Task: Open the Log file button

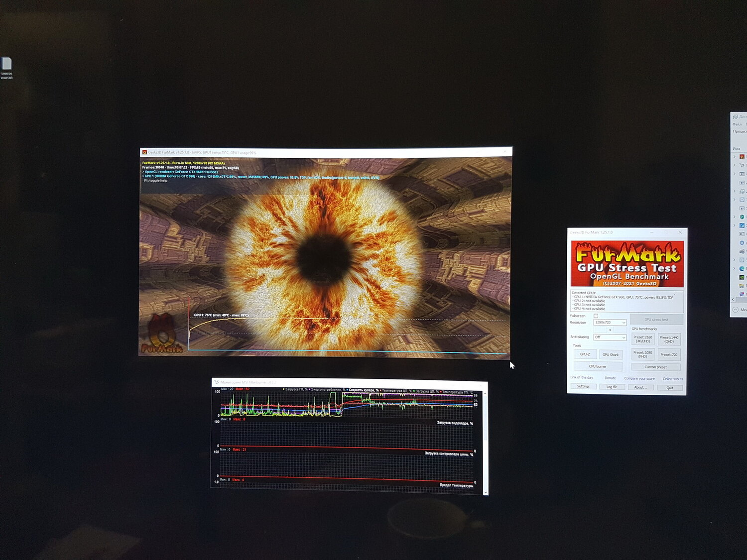Action: pos(612,387)
